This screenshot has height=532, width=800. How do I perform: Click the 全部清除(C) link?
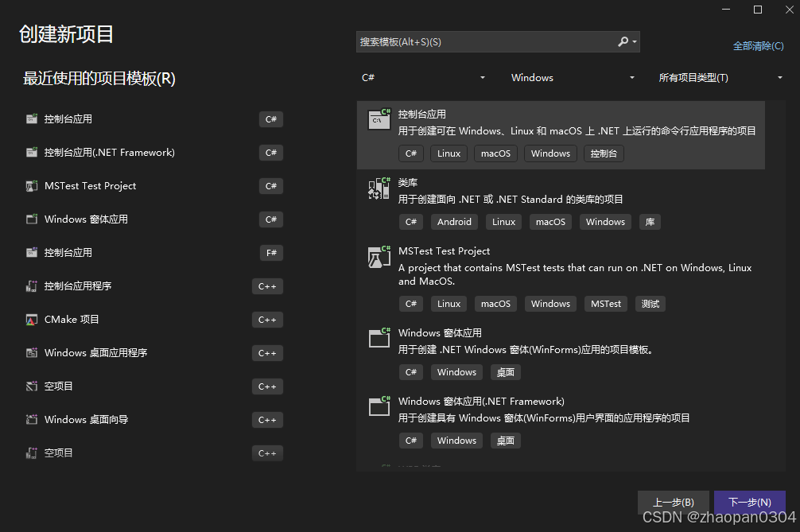(758, 46)
